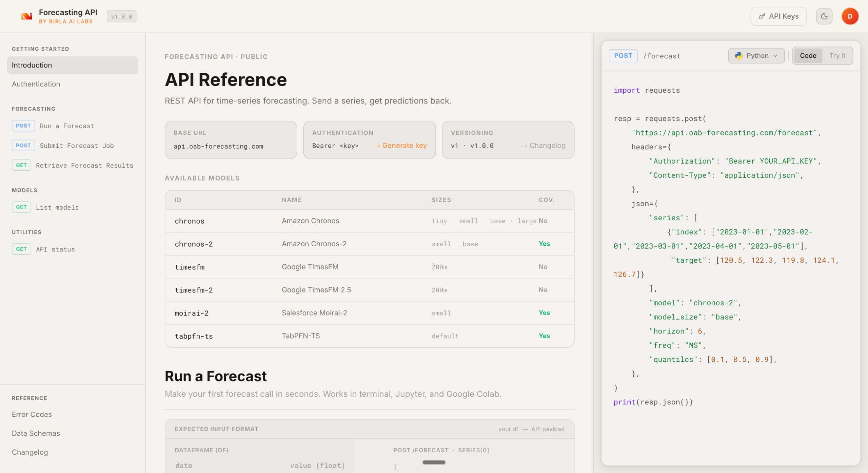Toggle dark mode moon icon
The width and height of the screenshot is (868, 473).
(x=824, y=16)
